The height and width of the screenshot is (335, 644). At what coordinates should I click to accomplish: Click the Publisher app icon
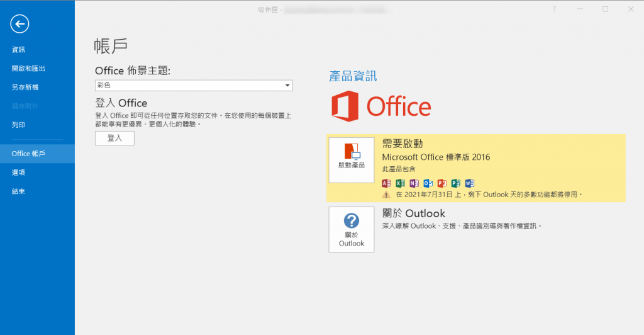pos(456,183)
